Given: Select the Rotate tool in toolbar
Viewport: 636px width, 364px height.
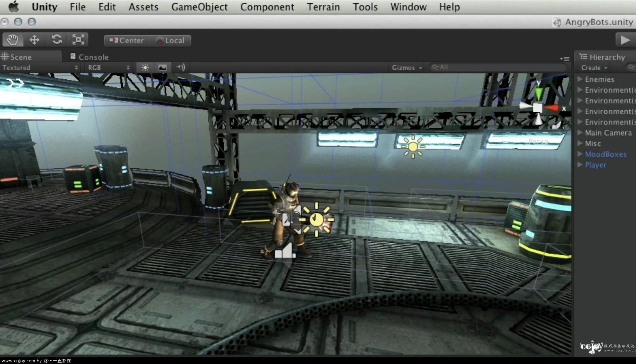Looking at the screenshot, I should click(57, 40).
